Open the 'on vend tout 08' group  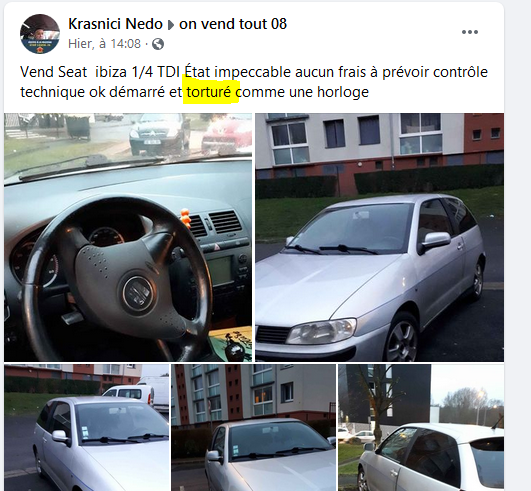coord(233,24)
